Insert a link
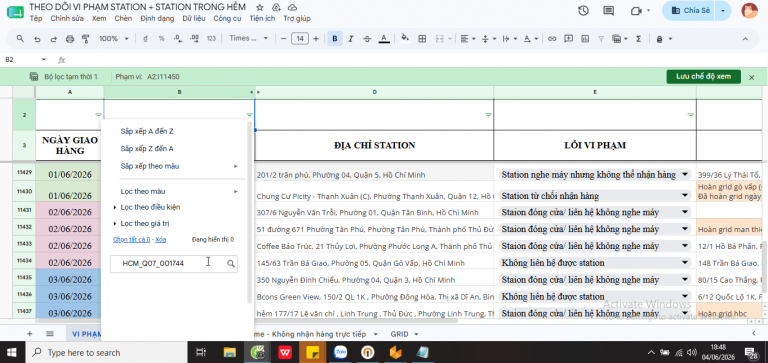This screenshot has width=768, height=363. (552, 39)
